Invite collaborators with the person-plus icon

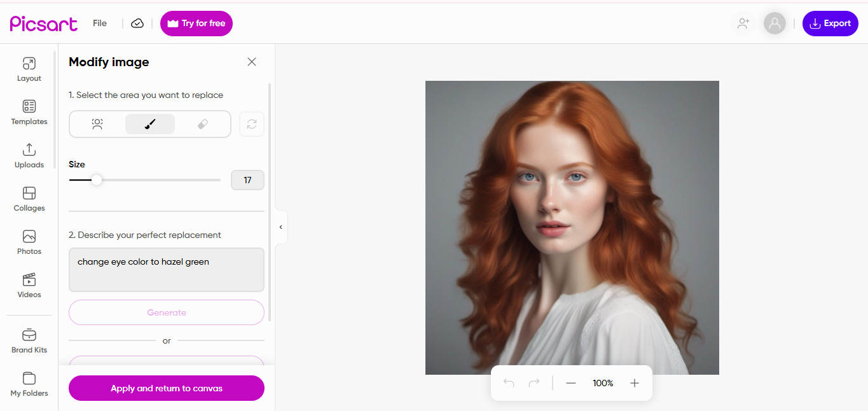[x=743, y=23]
